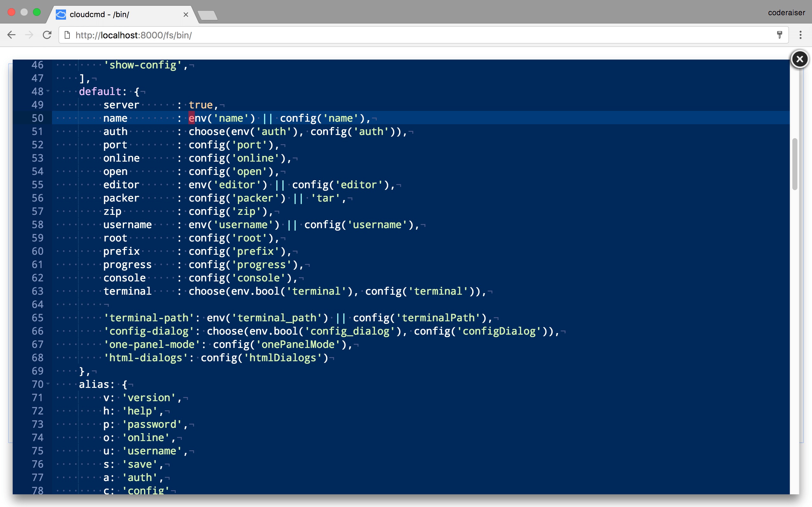Click the editor vertical scrollbar thumb
Image resolution: width=812 pixels, height=507 pixels.
(x=794, y=164)
